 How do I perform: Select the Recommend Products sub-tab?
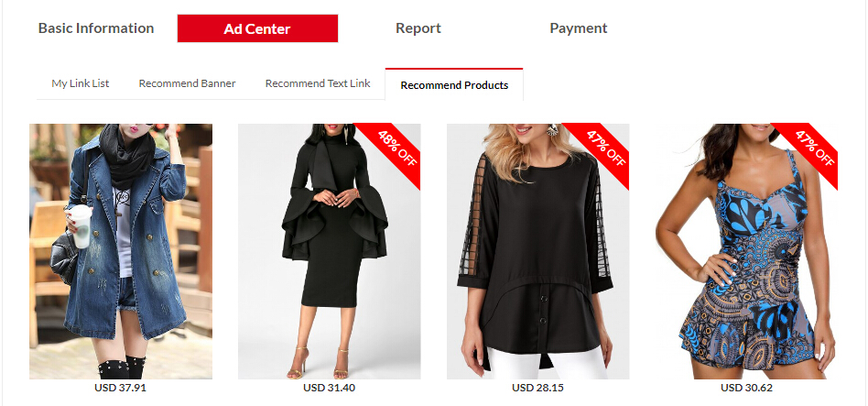pos(454,84)
